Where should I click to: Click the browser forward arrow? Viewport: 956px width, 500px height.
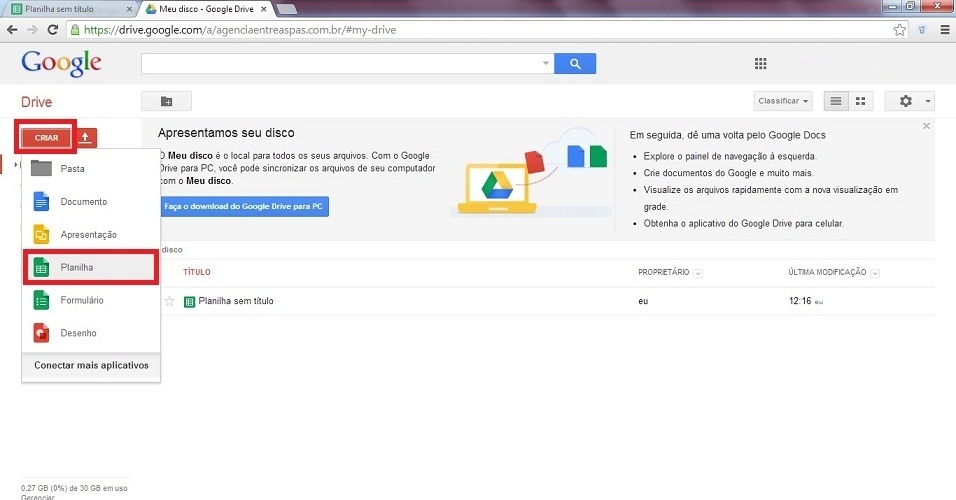tap(32, 29)
